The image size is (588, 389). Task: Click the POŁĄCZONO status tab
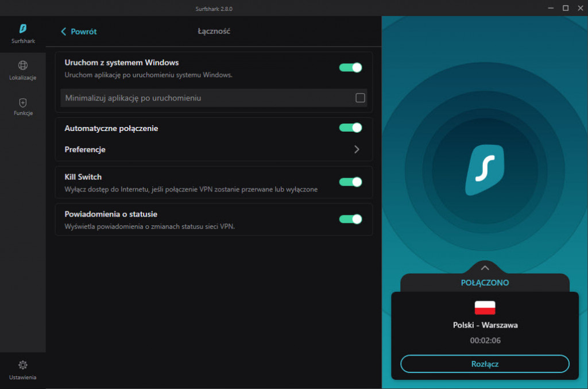coord(485,283)
